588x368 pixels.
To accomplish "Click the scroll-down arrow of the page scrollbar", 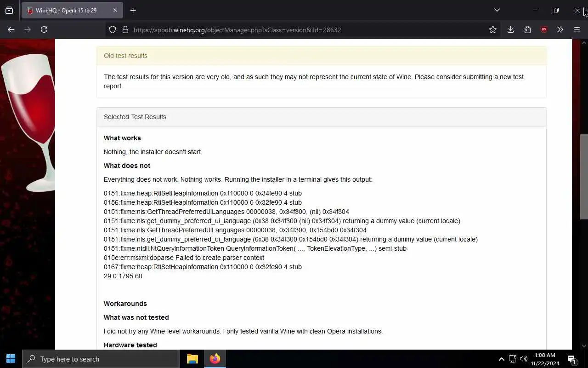I will tap(584, 345).
